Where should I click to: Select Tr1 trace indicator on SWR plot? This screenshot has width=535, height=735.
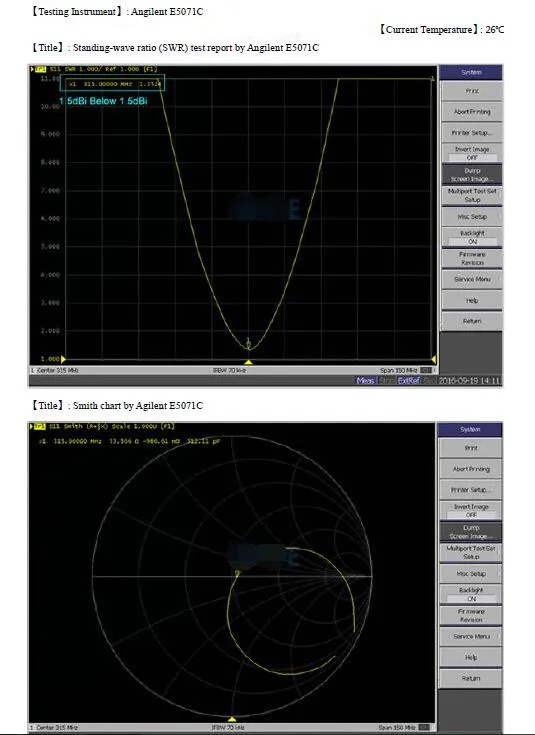click(x=39, y=69)
